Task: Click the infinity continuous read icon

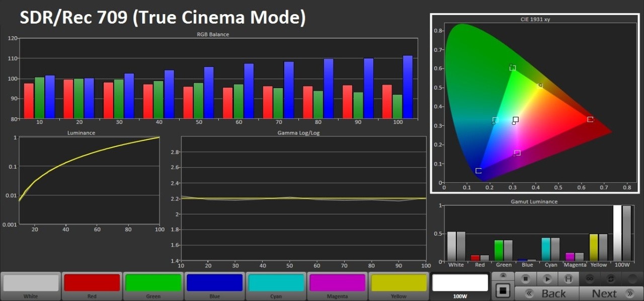Action: (590, 278)
